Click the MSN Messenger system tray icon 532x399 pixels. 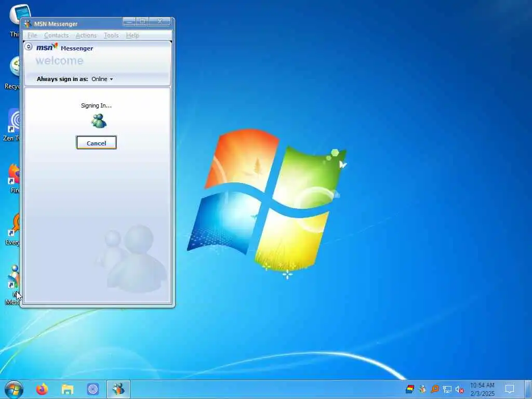(422, 389)
